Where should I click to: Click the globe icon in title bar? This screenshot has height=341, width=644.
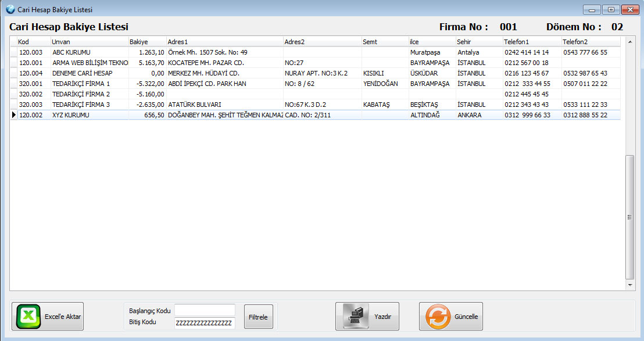tap(10, 9)
